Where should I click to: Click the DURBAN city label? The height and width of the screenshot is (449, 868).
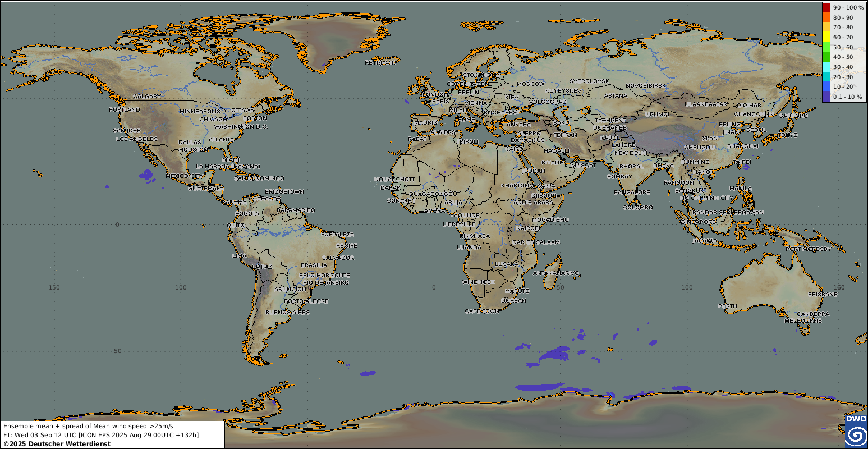tap(514, 300)
